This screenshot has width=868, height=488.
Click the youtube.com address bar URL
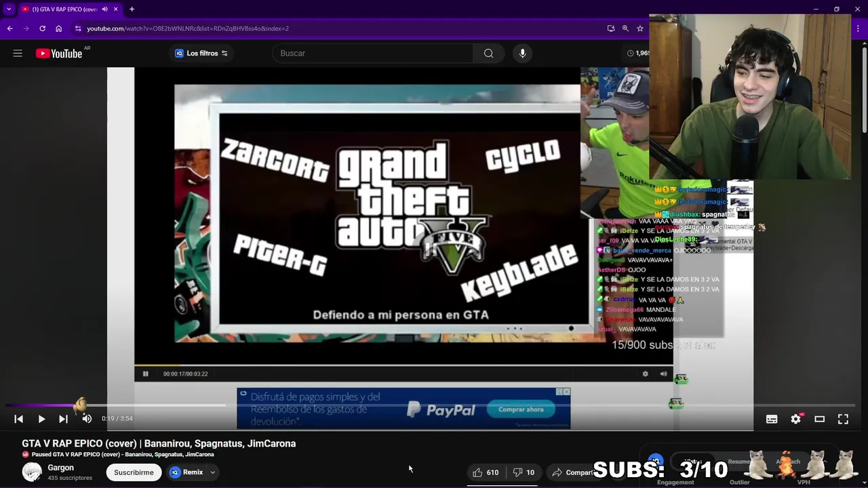(188, 28)
